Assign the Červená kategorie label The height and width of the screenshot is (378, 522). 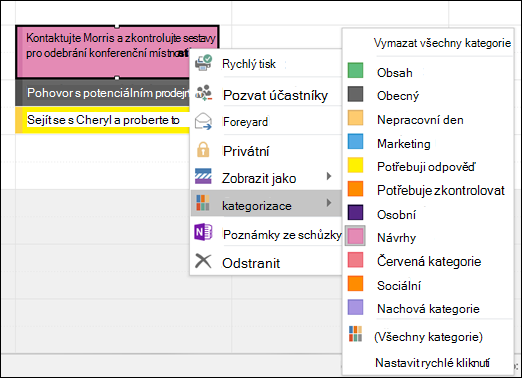tap(429, 261)
